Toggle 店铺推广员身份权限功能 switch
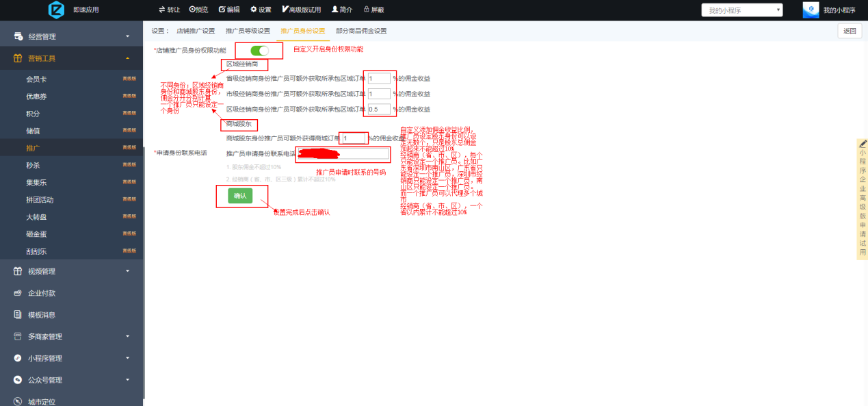The width and height of the screenshot is (868, 406). click(x=259, y=50)
